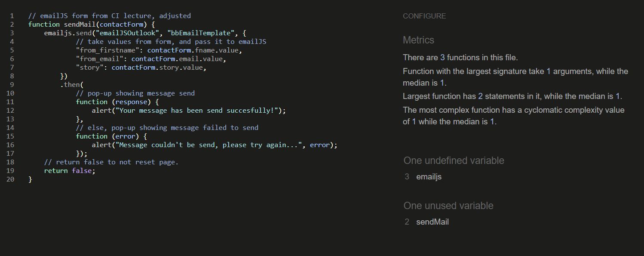Viewport: 644px width, 256px height.
Task: Select emailjs in undefined variable list
Action: (429, 177)
